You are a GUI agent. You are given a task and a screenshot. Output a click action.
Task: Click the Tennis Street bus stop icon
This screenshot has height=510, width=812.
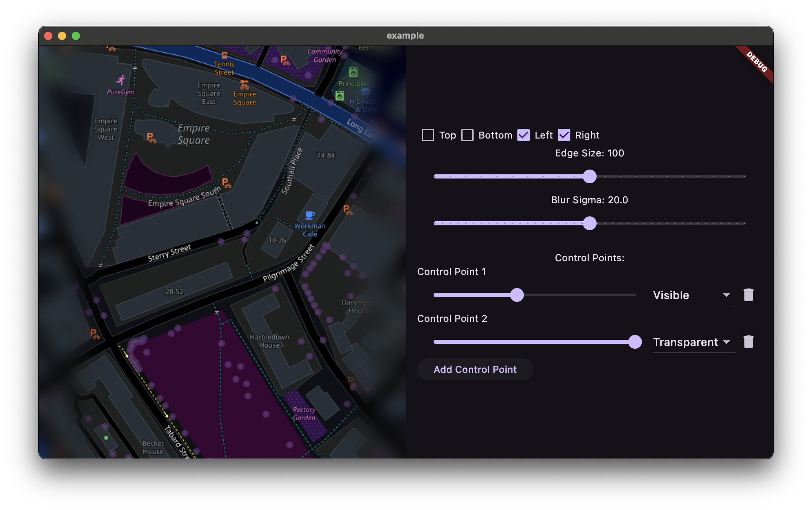[x=224, y=55]
